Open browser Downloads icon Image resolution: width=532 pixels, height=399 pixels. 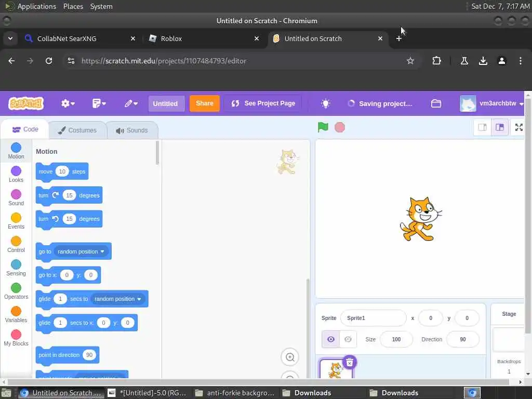point(483,61)
